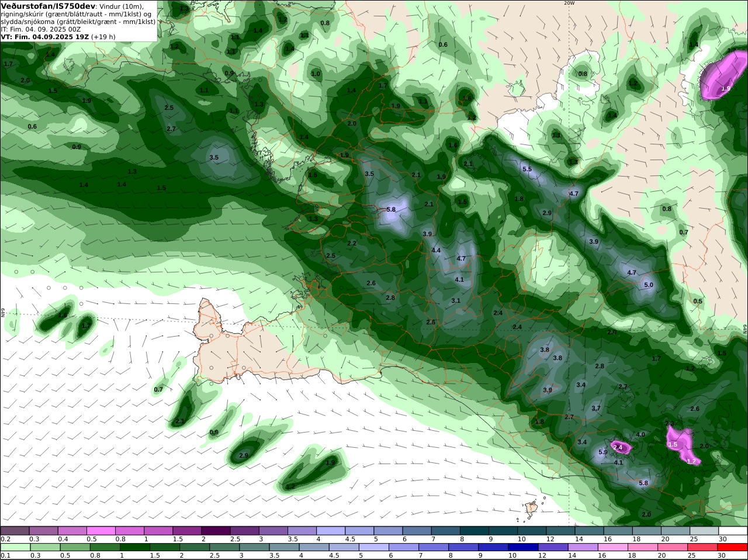The width and height of the screenshot is (748, 560).
Task: Pick the upper legend swatch labeled 16
Action: click(618, 531)
